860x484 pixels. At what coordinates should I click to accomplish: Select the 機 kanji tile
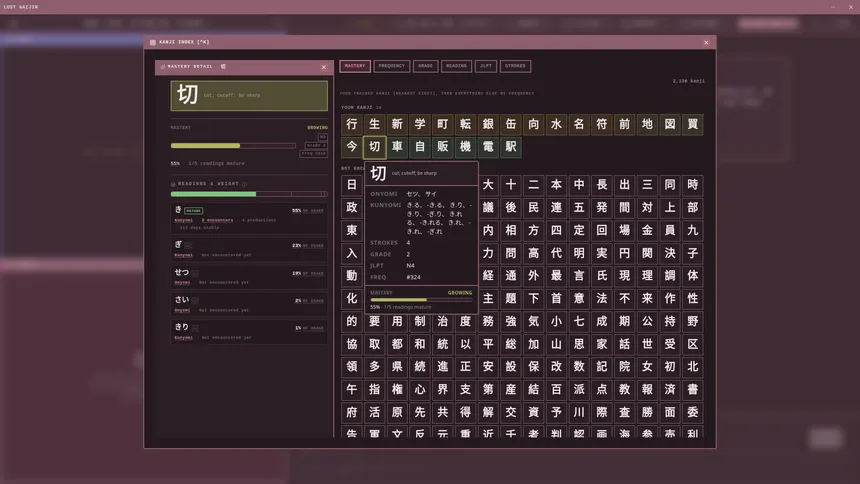tap(466, 147)
